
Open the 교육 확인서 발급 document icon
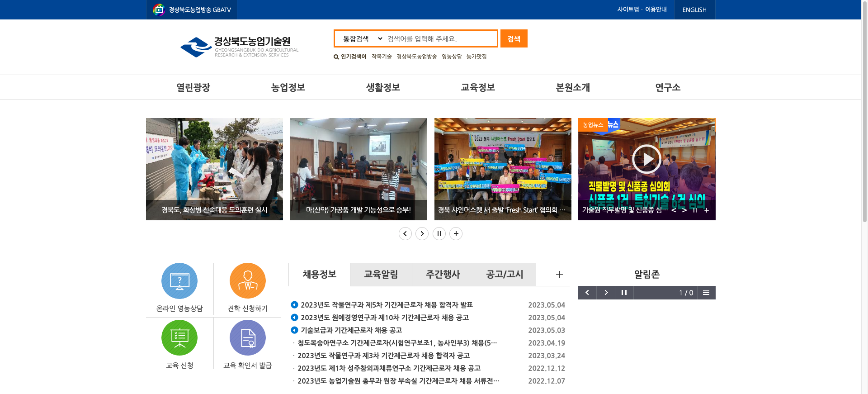pyautogui.click(x=247, y=338)
